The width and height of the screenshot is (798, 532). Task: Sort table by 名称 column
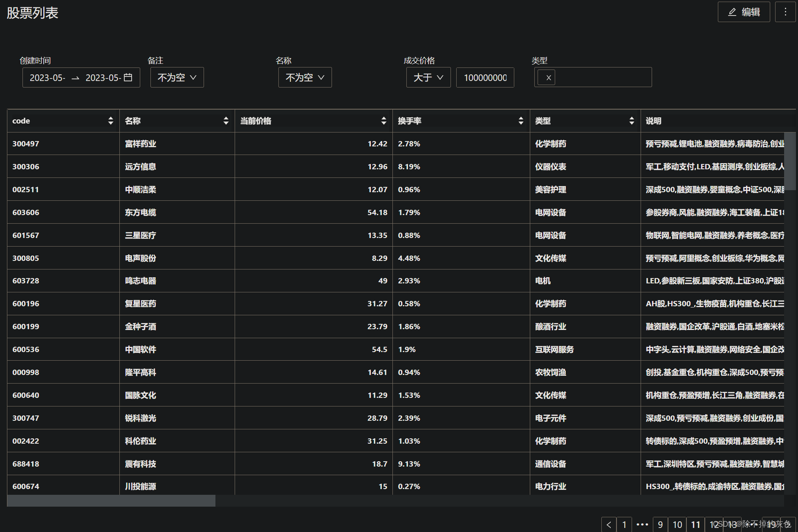(x=226, y=121)
